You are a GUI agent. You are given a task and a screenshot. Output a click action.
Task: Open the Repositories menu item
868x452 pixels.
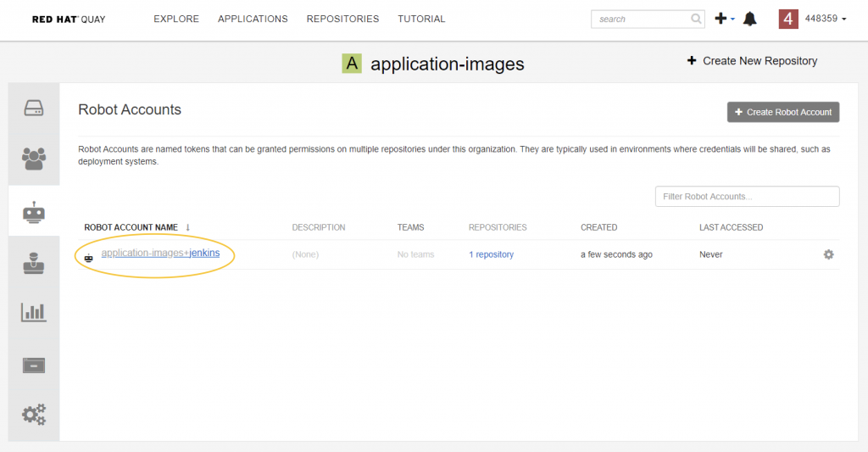point(342,19)
